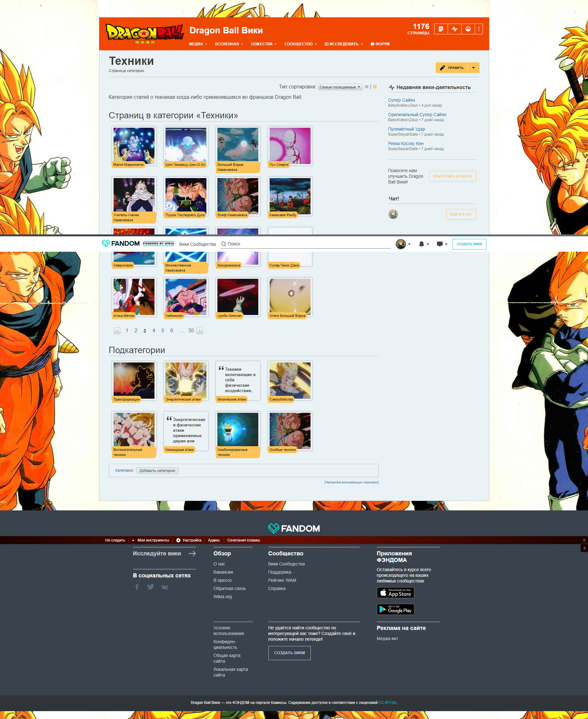Open the more options vertical dots menu

click(x=479, y=29)
